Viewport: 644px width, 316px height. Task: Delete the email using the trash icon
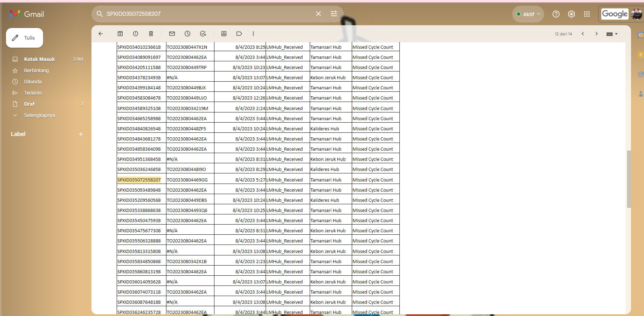pos(151,34)
